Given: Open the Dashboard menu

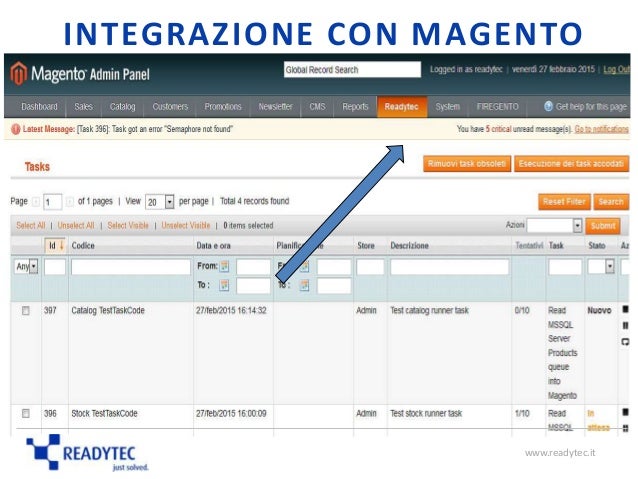Looking at the screenshot, I should coord(39,107).
